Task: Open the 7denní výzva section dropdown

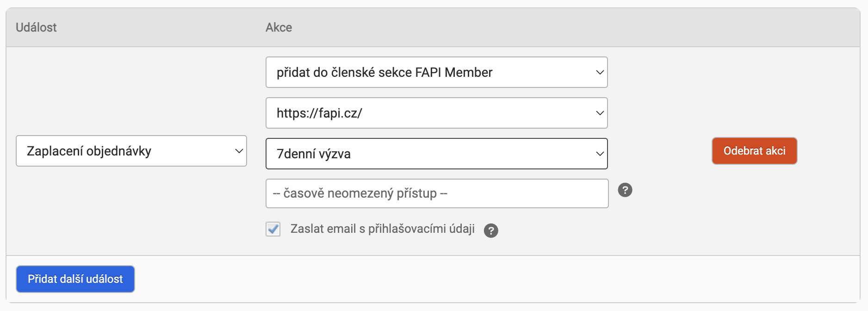Action: pyautogui.click(x=437, y=154)
